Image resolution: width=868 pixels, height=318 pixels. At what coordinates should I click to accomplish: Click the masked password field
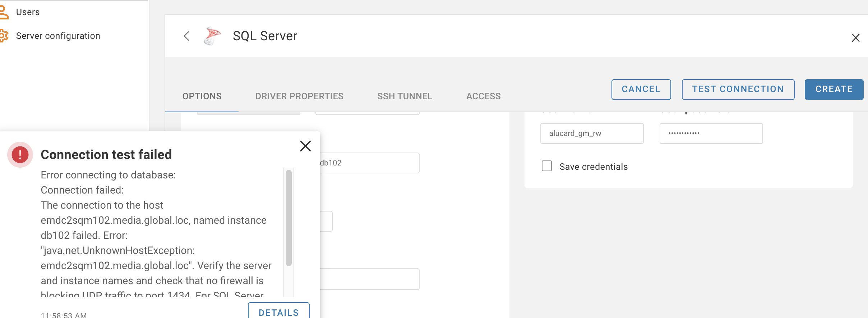pos(710,133)
